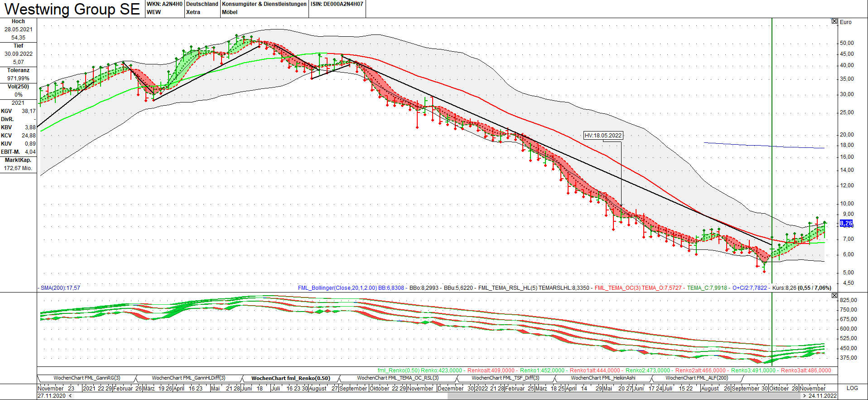Screen dimensions: 868x400
Task: Close the main price chart panel
Action: coord(834,21)
